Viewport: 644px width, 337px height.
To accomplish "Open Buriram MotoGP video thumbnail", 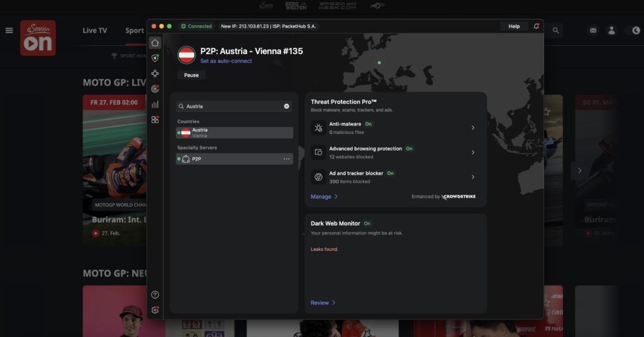I will point(114,170).
